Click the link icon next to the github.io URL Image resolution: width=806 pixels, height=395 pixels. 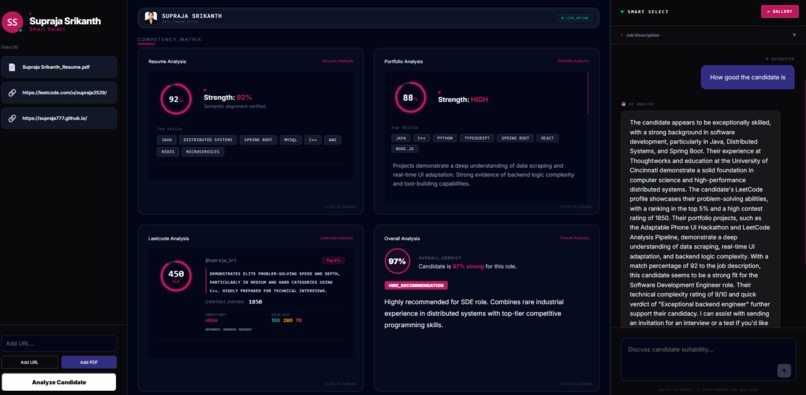[x=12, y=118]
